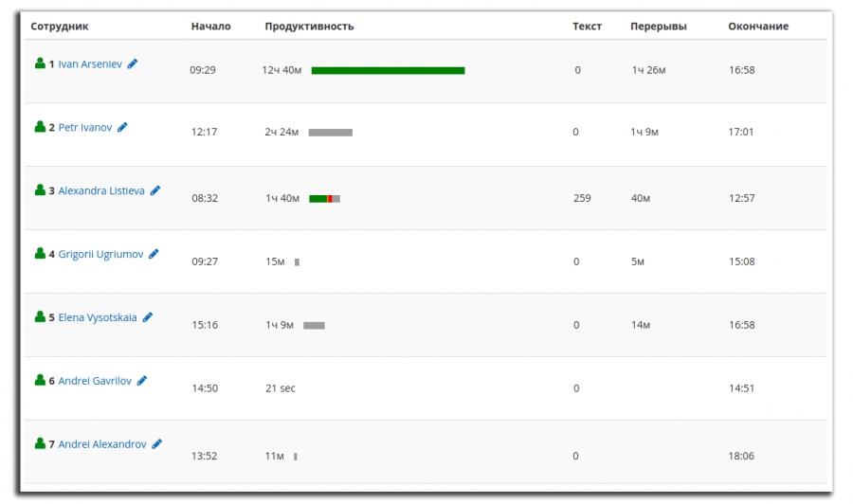This screenshot has height=504, width=853.
Task: Sort by the Продуктивность column header
Action: coord(309,27)
